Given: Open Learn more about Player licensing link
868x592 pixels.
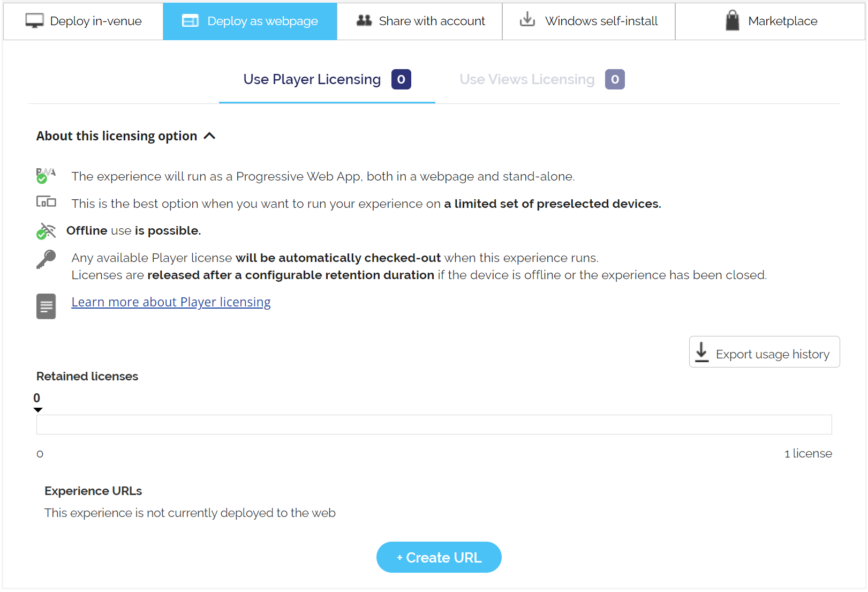Looking at the screenshot, I should coord(171,302).
